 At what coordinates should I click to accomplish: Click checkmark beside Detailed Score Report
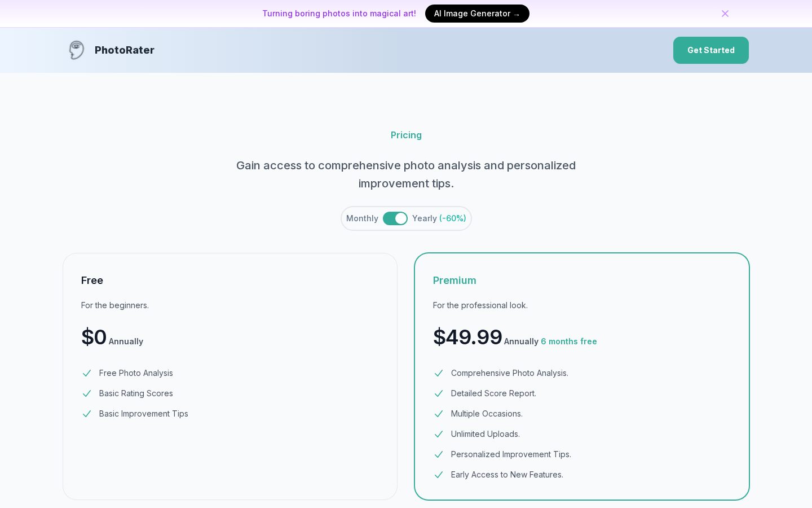439,393
